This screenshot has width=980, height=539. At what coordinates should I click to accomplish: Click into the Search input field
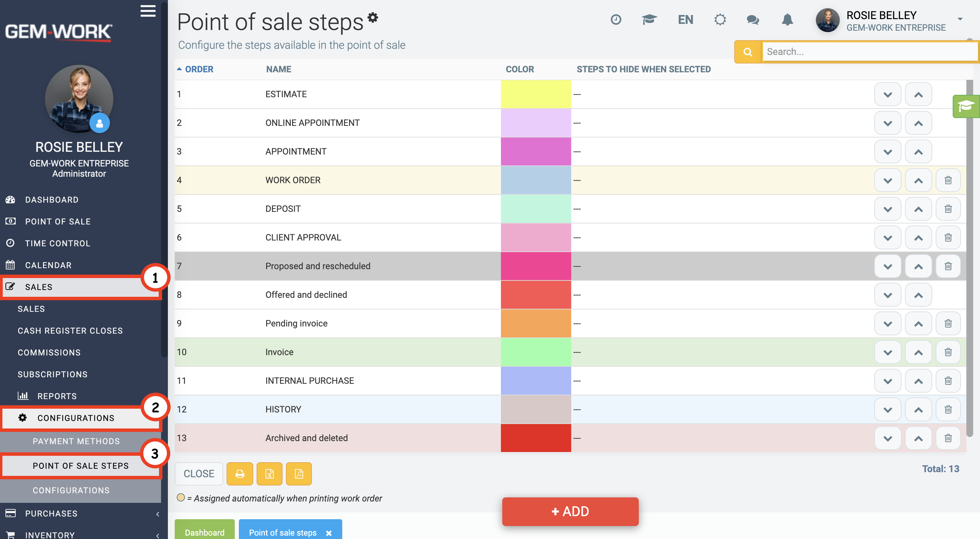coord(870,52)
